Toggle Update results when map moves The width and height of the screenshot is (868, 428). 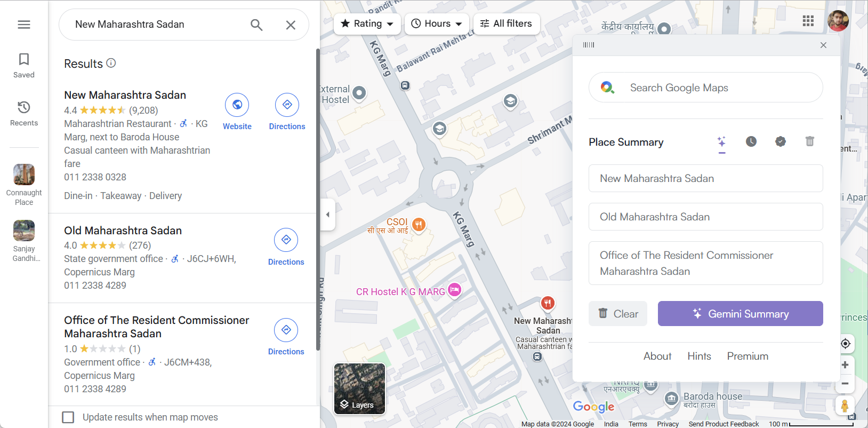coord(68,417)
